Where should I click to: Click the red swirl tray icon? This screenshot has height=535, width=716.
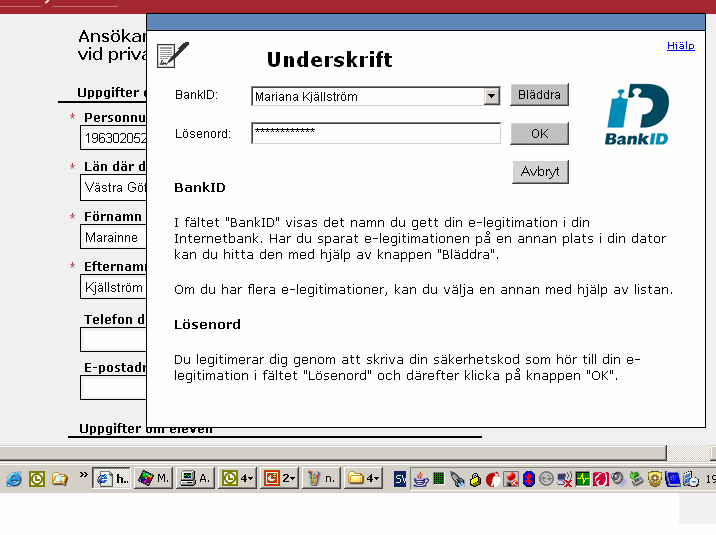click(x=601, y=479)
